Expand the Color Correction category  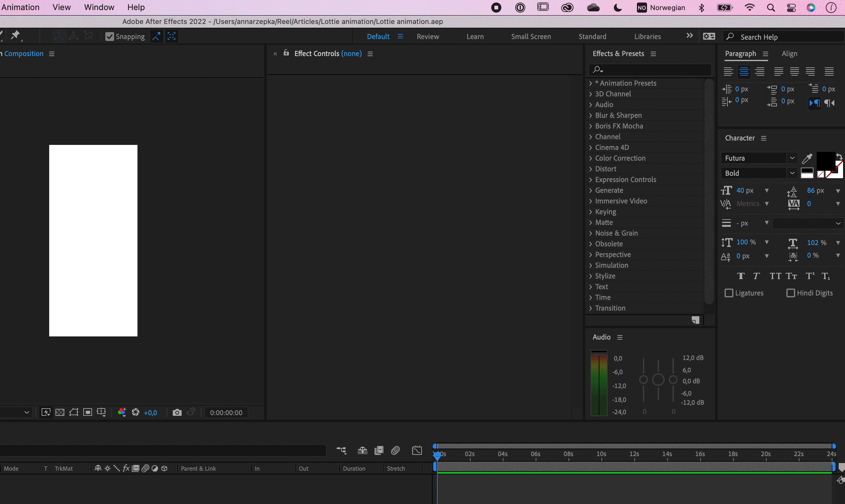click(x=591, y=158)
